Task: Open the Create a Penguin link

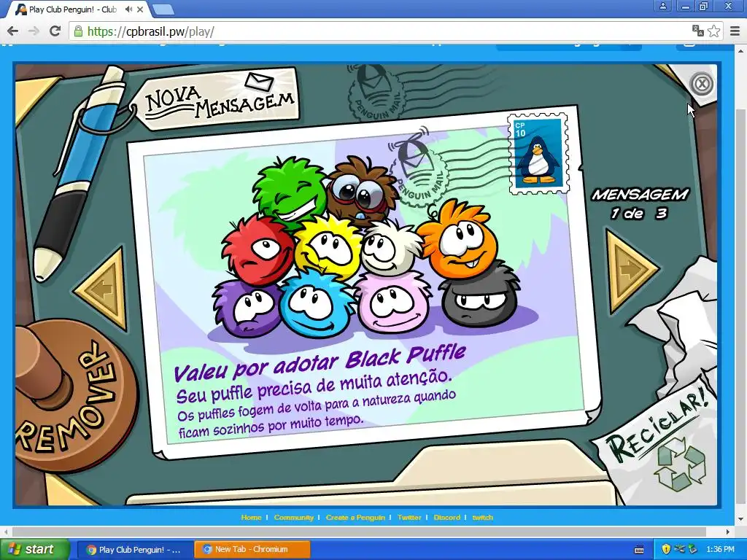Action: pos(355,518)
